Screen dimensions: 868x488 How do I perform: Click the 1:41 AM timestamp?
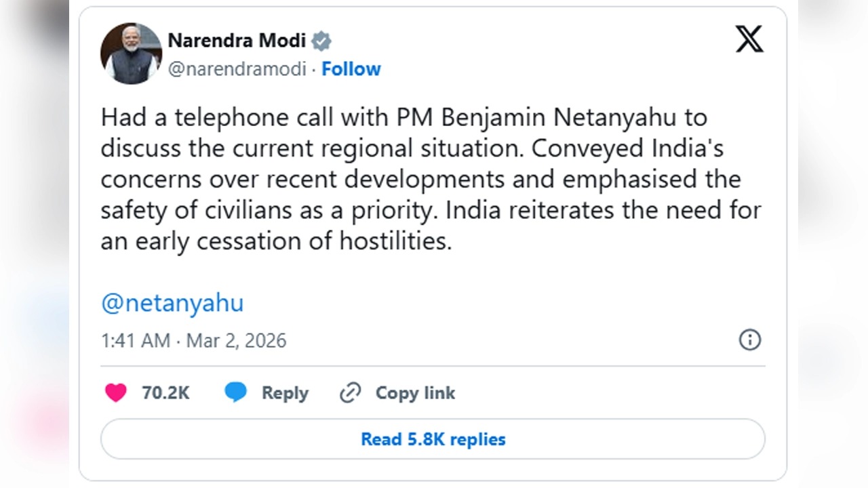point(135,340)
